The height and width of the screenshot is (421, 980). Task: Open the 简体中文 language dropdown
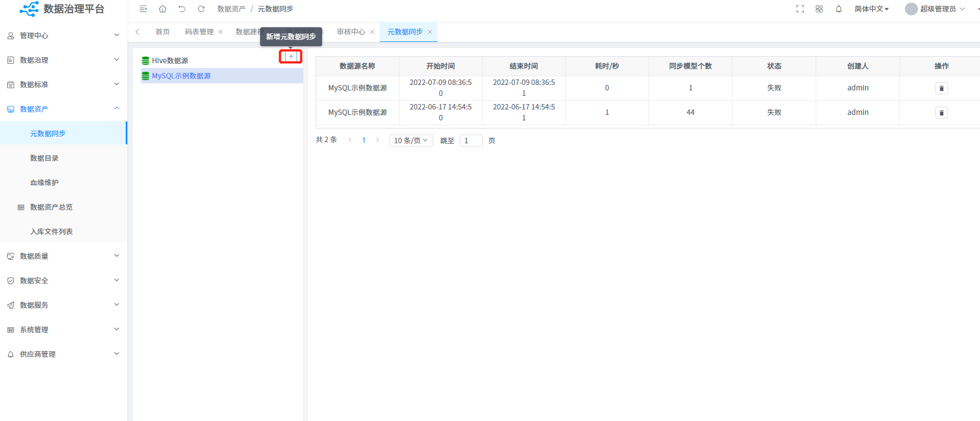coord(871,9)
